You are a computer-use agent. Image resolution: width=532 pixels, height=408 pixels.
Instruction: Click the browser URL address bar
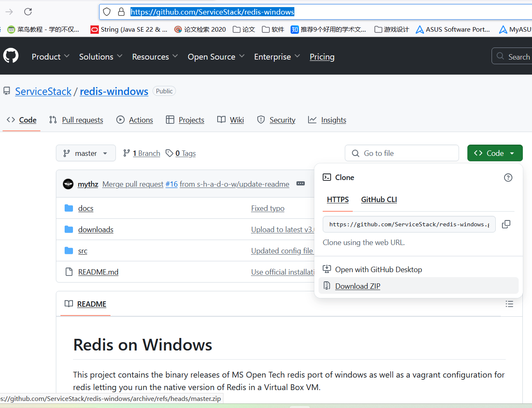[x=316, y=12]
